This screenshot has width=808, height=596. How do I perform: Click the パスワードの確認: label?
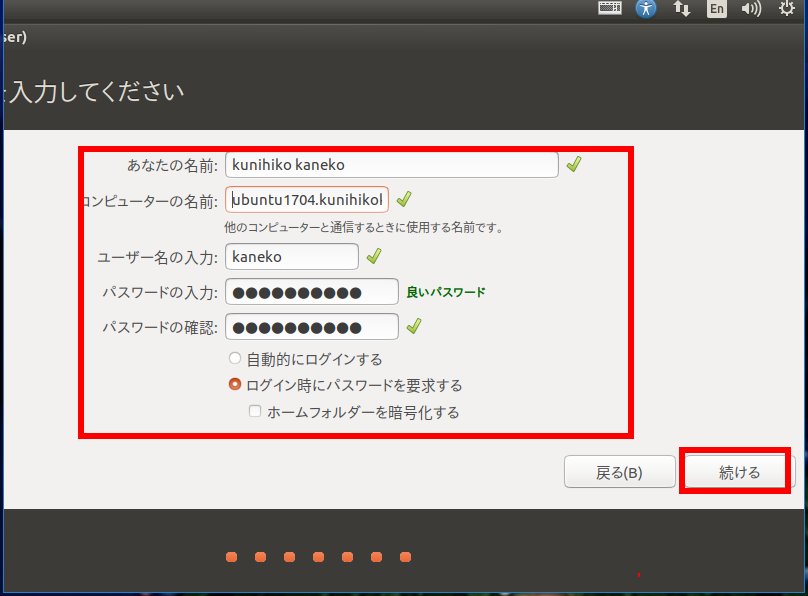(x=160, y=327)
